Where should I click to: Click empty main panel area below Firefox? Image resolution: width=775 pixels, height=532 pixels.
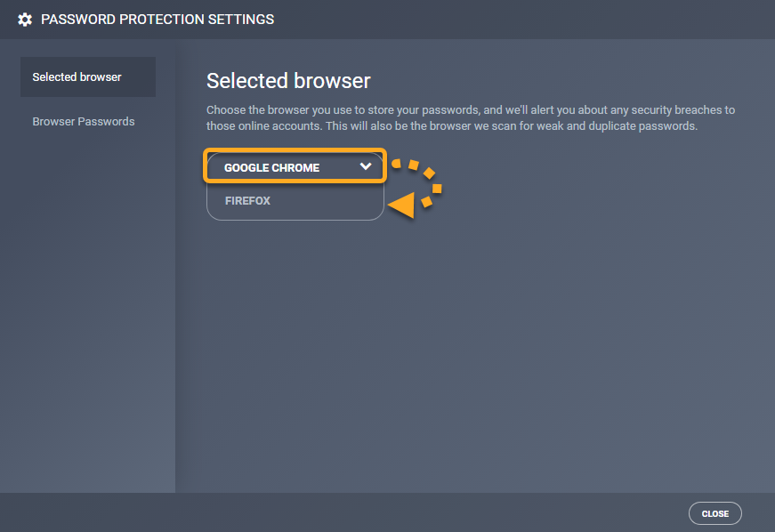[472, 356]
